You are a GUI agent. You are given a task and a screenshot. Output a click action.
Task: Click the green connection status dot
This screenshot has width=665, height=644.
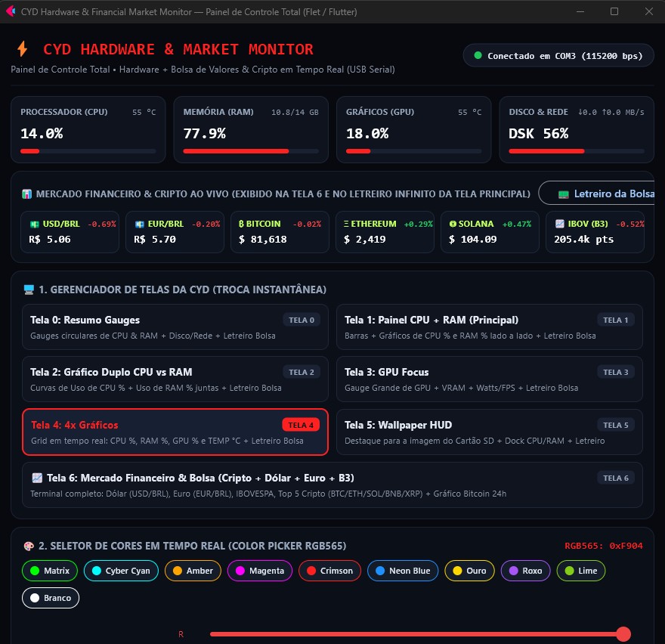(x=478, y=55)
